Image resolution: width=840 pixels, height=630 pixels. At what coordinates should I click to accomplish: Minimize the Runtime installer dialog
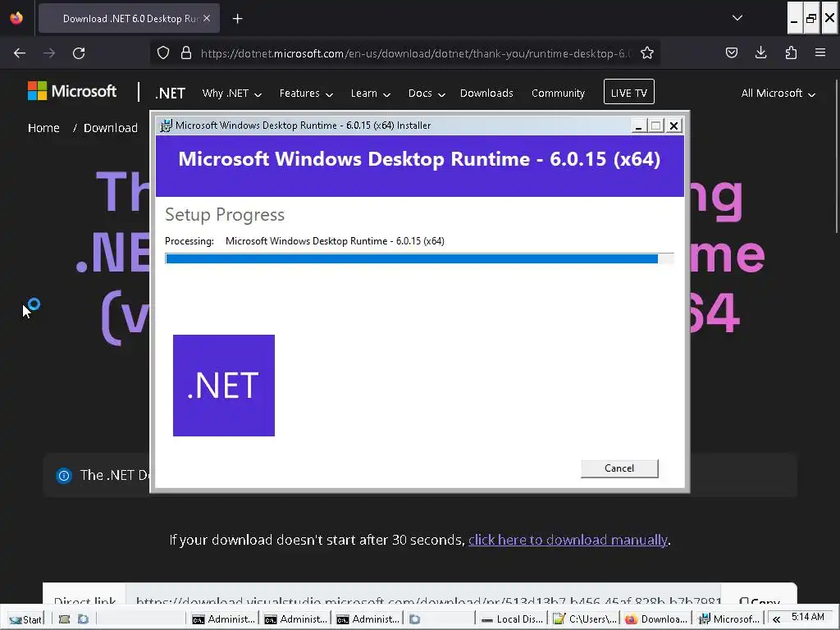[638, 126]
